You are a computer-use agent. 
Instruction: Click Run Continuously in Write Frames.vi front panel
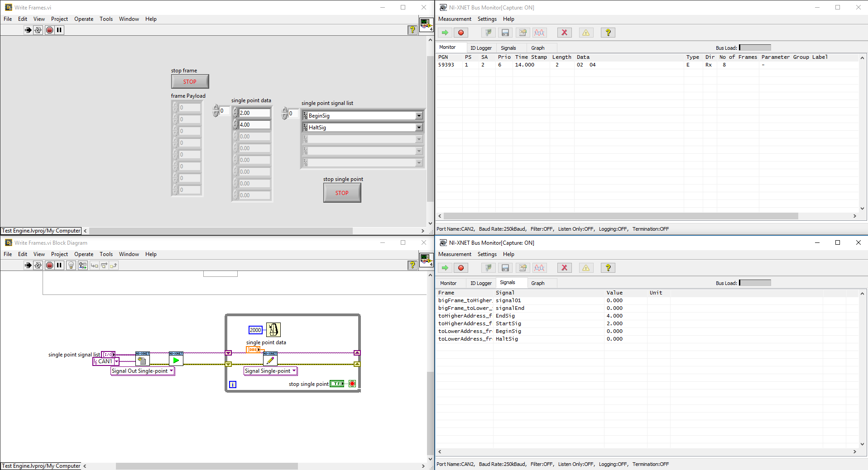(38, 30)
